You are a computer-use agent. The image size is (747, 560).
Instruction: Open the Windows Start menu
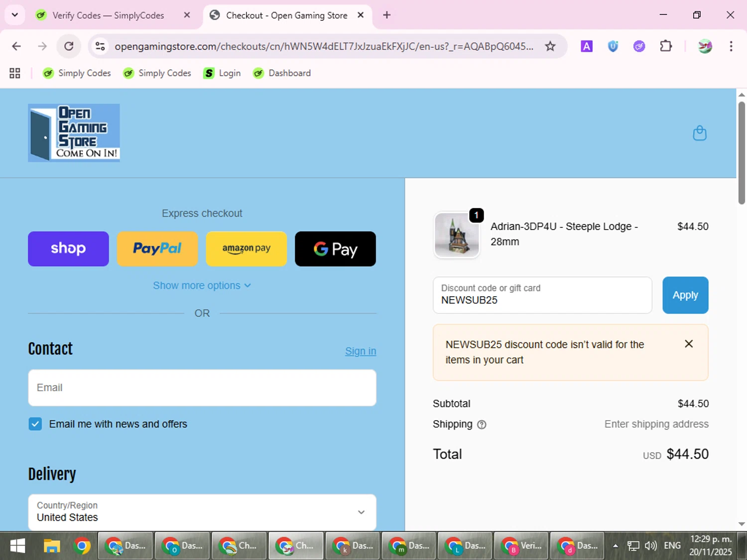point(17,546)
